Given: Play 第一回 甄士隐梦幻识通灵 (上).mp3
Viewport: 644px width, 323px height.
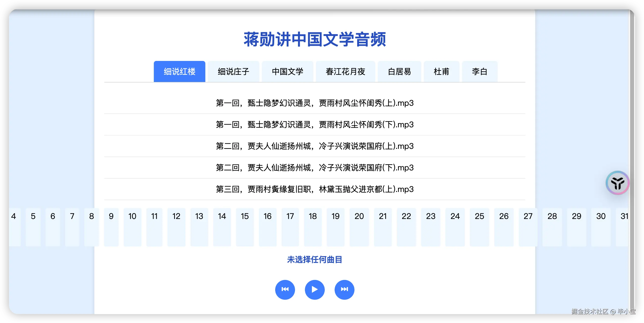Looking at the screenshot, I should [x=315, y=103].
